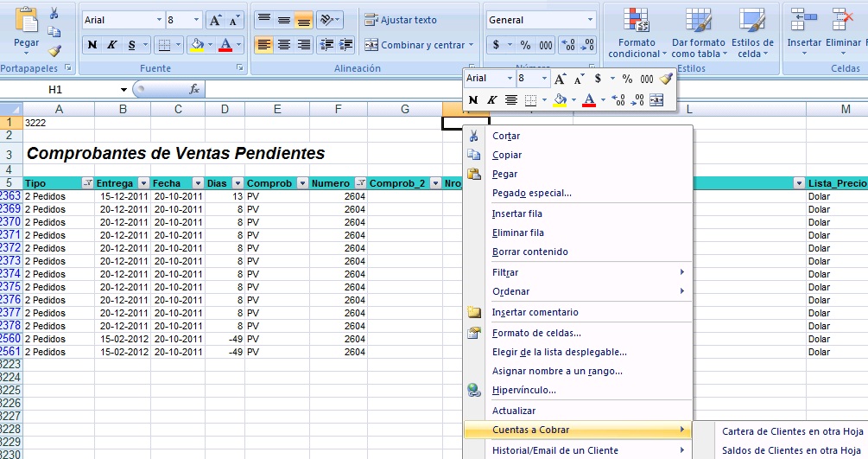The image size is (868, 459).
Task: Click the format painter brush in Portapapeles group
Action: (x=54, y=51)
